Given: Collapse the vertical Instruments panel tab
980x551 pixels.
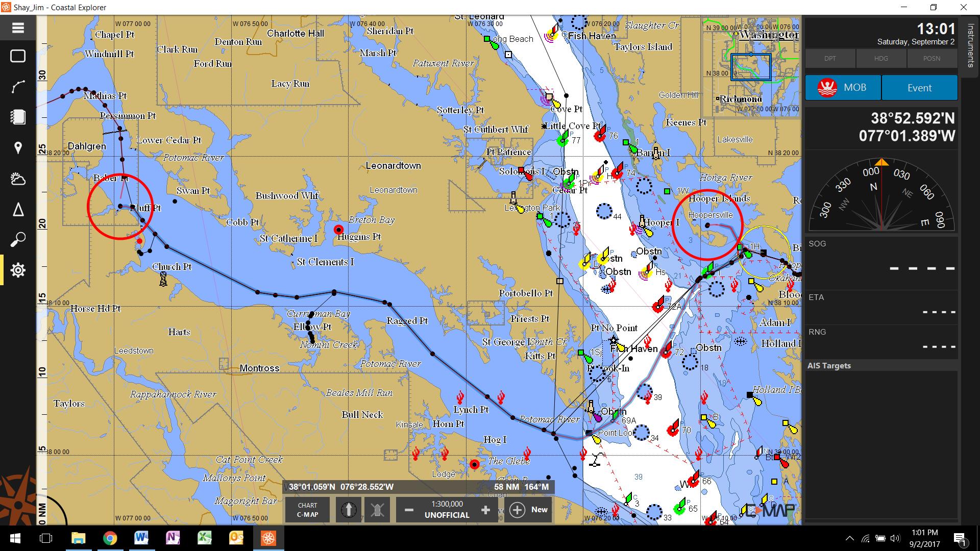Looking at the screenshot, I should [x=970, y=46].
